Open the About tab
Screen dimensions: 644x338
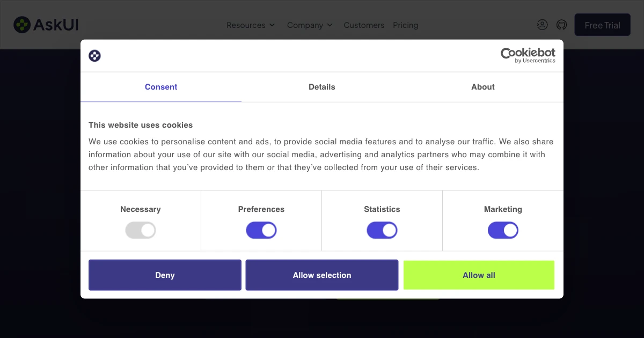coord(483,87)
